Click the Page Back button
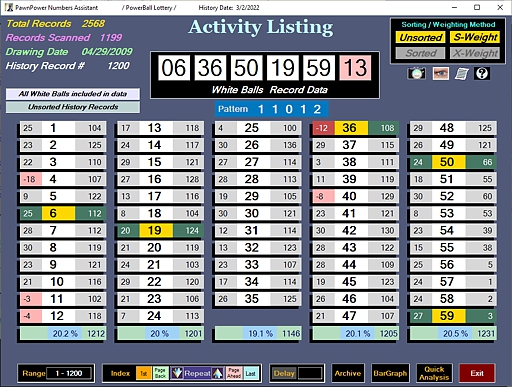This screenshot has height=387, width=512. [161, 373]
